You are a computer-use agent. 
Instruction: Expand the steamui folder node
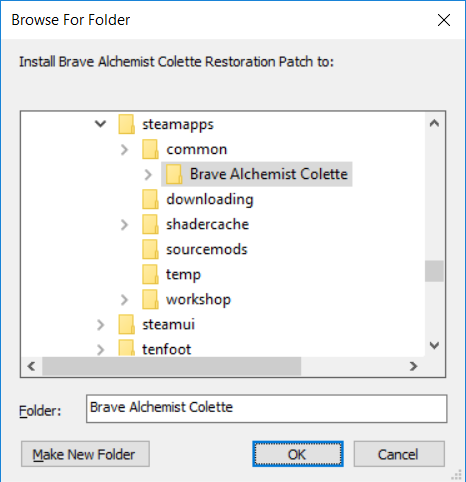[100, 325]
